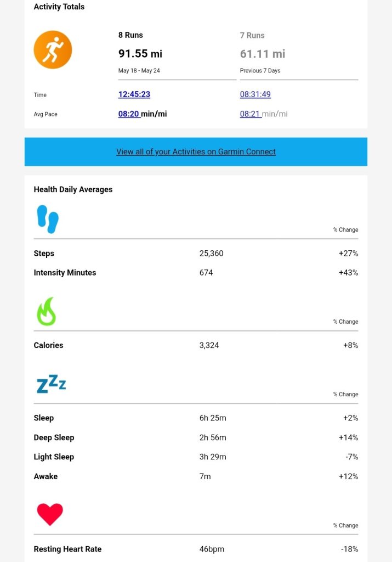
Task: Select the 91.55 mi weekly distance
Action: (x=140, y=54)
